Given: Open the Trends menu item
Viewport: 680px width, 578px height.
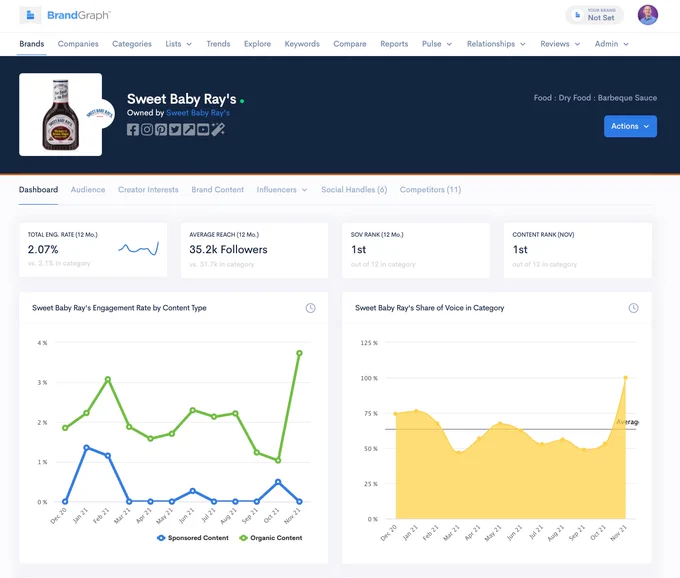Looking at the screenshot, I should coord(218,44).
